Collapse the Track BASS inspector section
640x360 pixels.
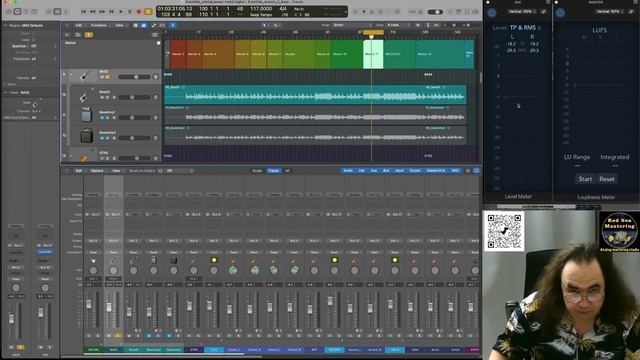[6, 93]
